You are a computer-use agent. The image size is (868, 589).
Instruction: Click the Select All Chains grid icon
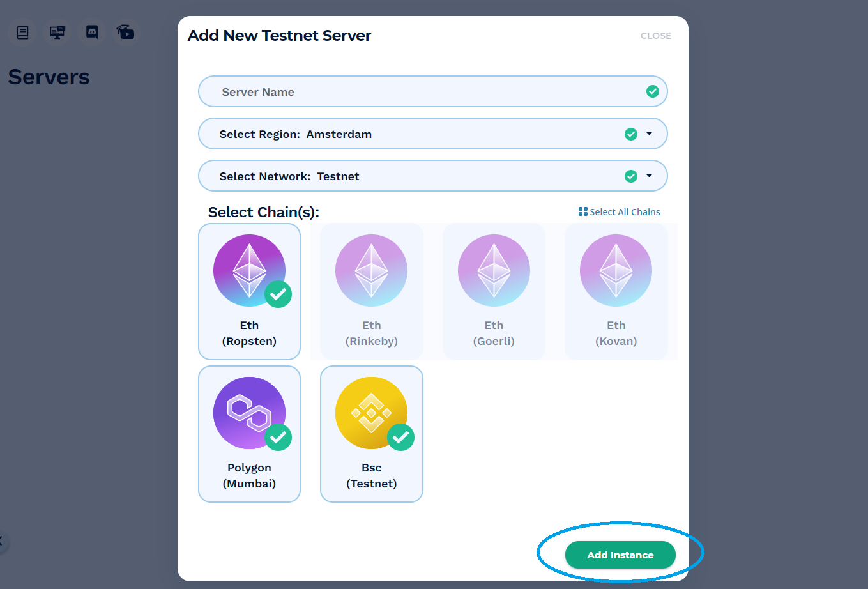click(x=582, y=211)
